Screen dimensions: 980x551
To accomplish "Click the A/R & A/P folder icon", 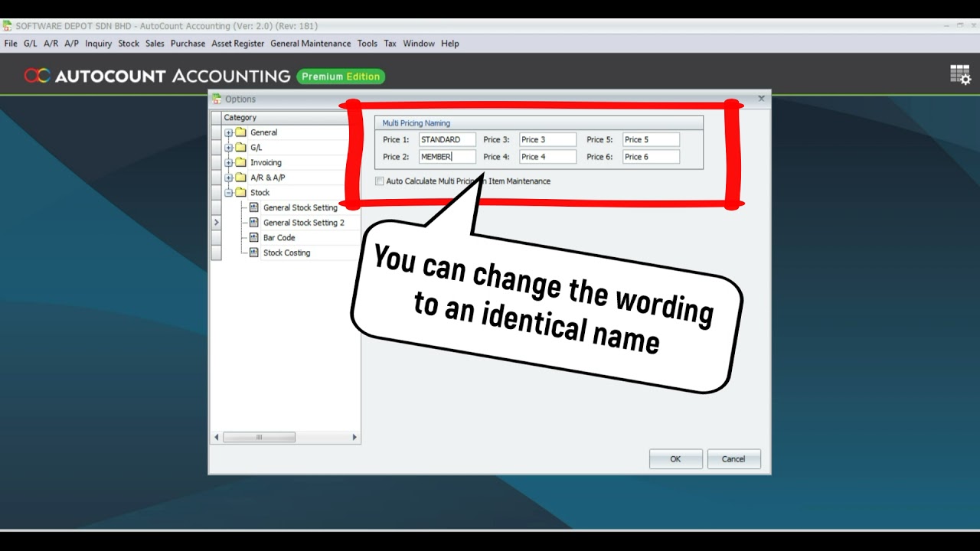I will (240, 178).
